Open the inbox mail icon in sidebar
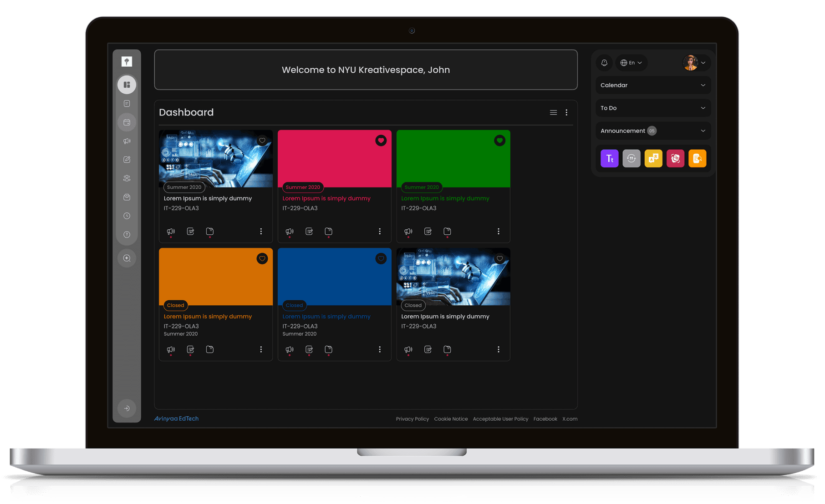This screenshot has width=825, height=504. [x=127, y=197]
